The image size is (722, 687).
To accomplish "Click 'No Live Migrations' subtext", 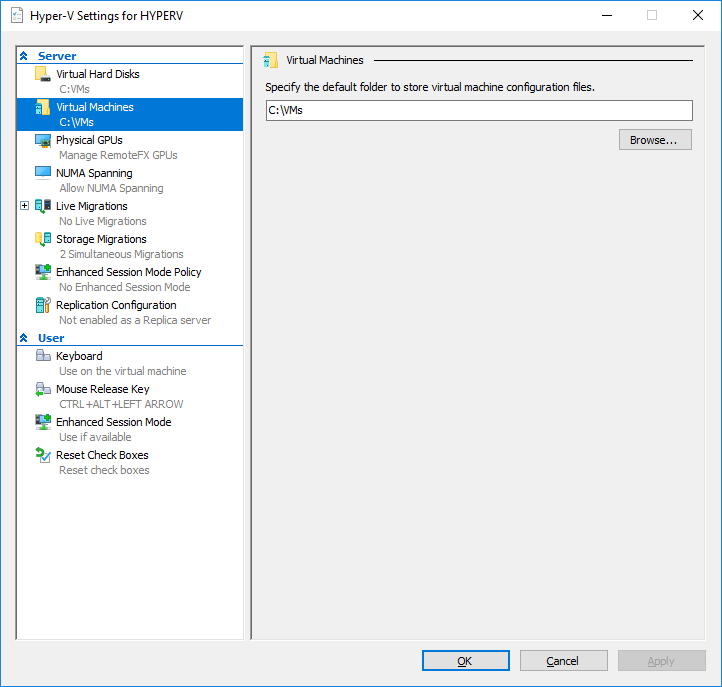I will click(x=103, y=221).
